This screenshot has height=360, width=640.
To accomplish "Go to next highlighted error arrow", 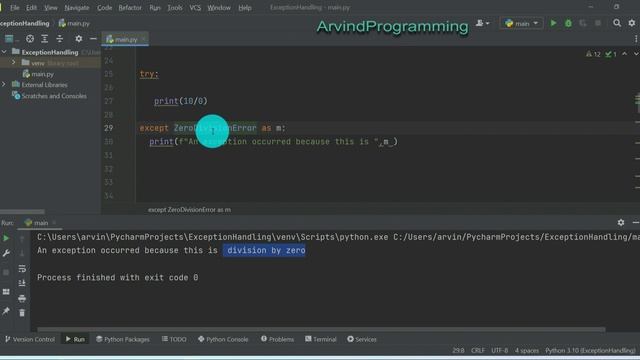I will click(636, 54).
